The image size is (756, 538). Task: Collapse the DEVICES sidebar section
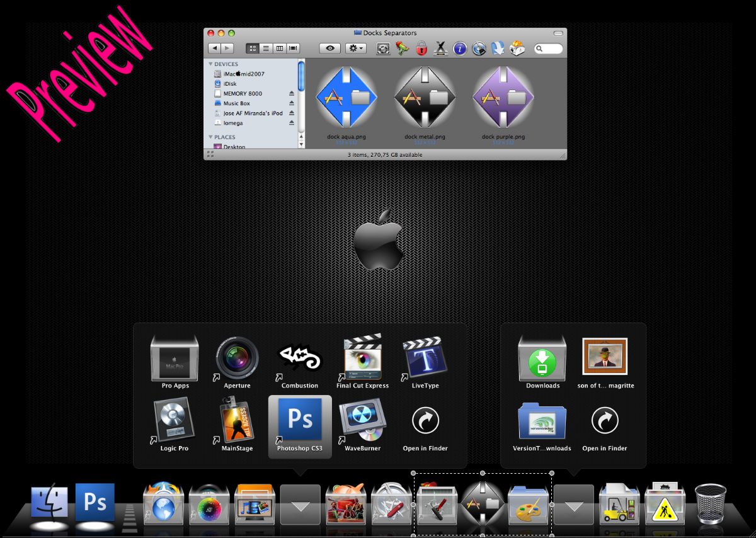(210, 64)
